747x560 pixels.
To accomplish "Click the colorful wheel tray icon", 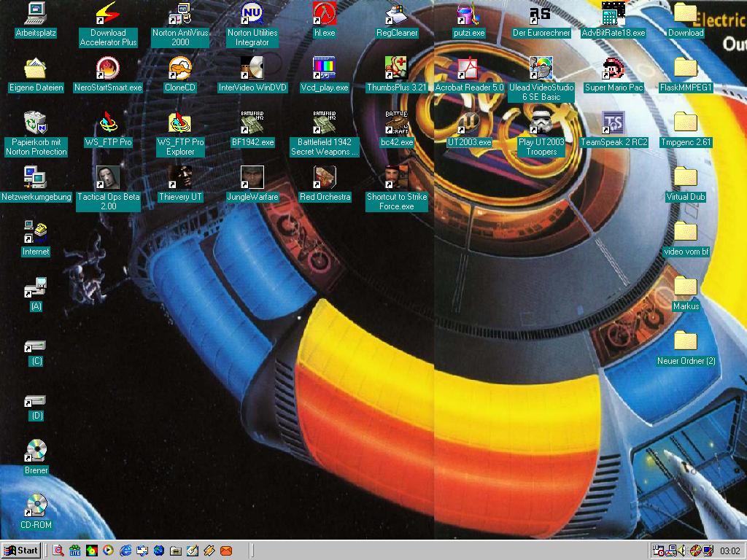I will (x=695, y=551).
